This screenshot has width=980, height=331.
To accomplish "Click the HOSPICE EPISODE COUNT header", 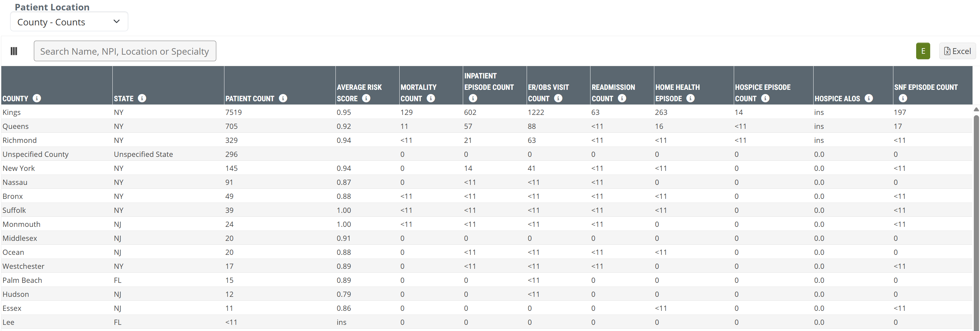I will click(762, 88).
